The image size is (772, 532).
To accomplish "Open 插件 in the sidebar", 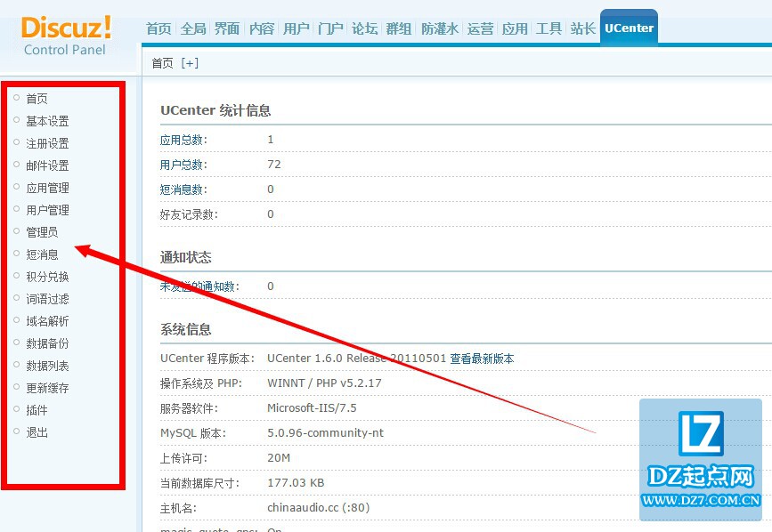I will pyautogui.click(x=37, y=410).
